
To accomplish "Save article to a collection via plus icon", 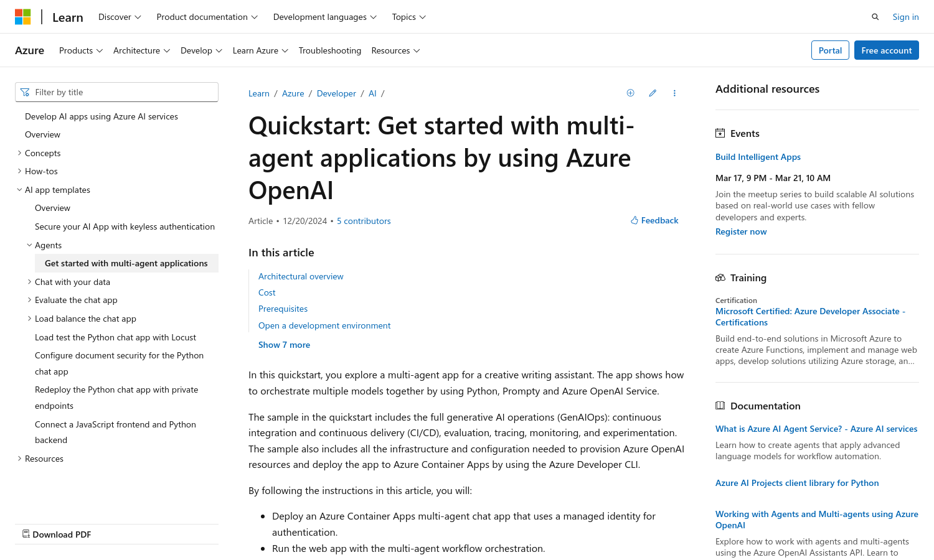I will [630, 93].
